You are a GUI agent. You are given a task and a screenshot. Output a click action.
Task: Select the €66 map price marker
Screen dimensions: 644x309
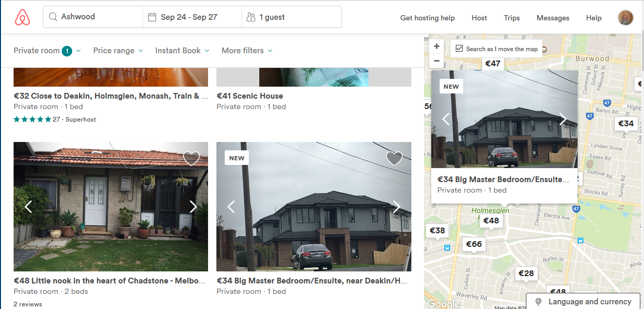point(474,244)
